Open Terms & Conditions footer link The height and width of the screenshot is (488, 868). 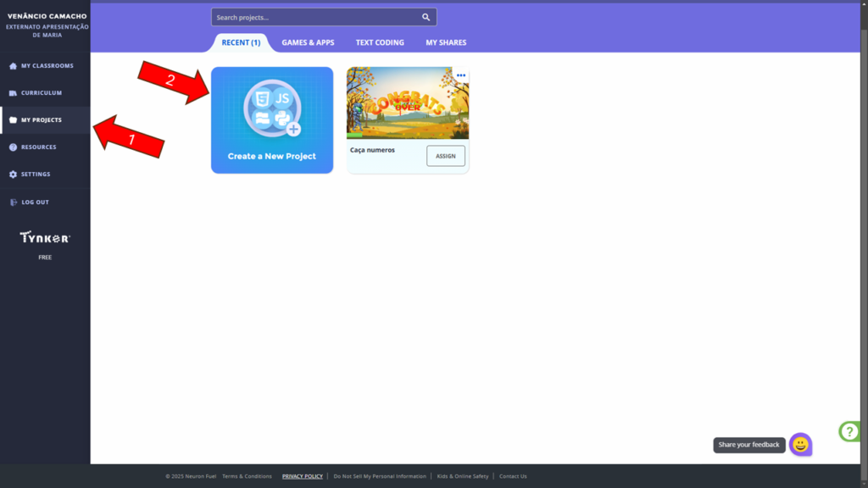(x=247, y=476)
